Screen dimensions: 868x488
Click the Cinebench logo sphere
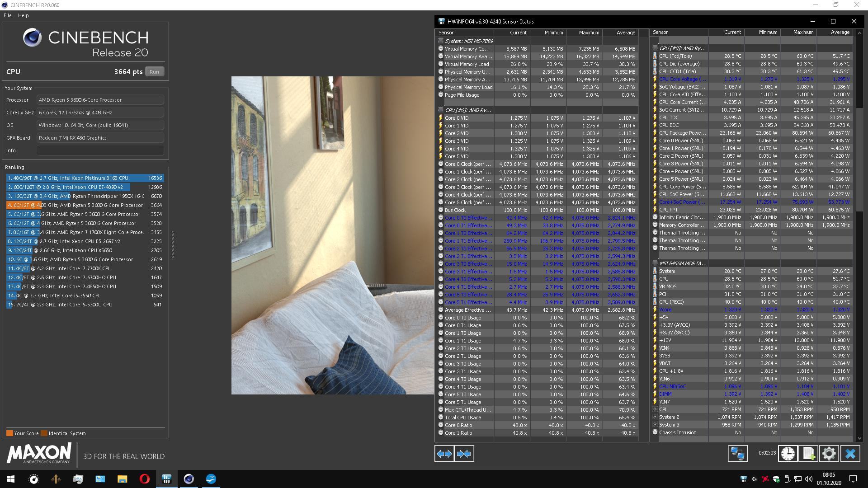click(x=33, y=38)
